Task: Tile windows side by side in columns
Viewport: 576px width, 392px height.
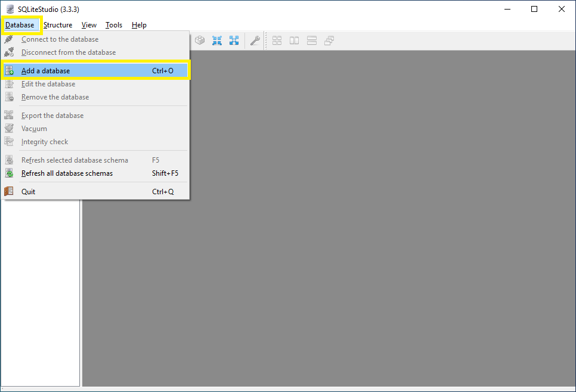Action: point(294,41)
